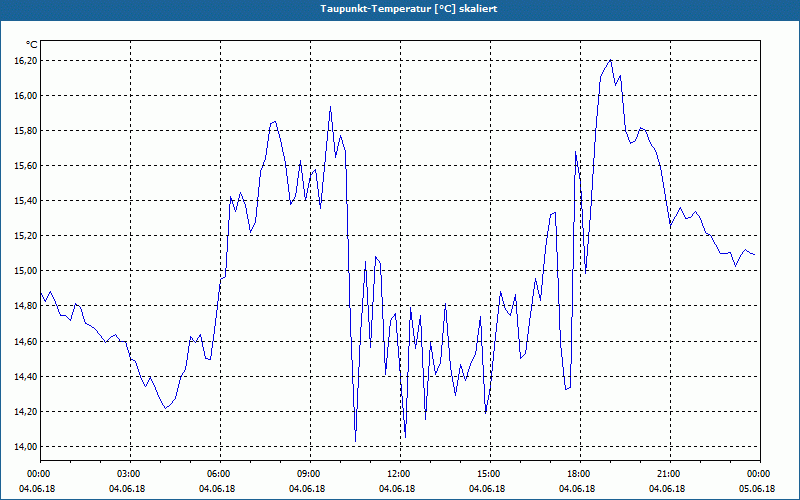Select the 15,40 y-axis value
The width and height of the screenshot is (800, 500).
(x=27, y=201)
